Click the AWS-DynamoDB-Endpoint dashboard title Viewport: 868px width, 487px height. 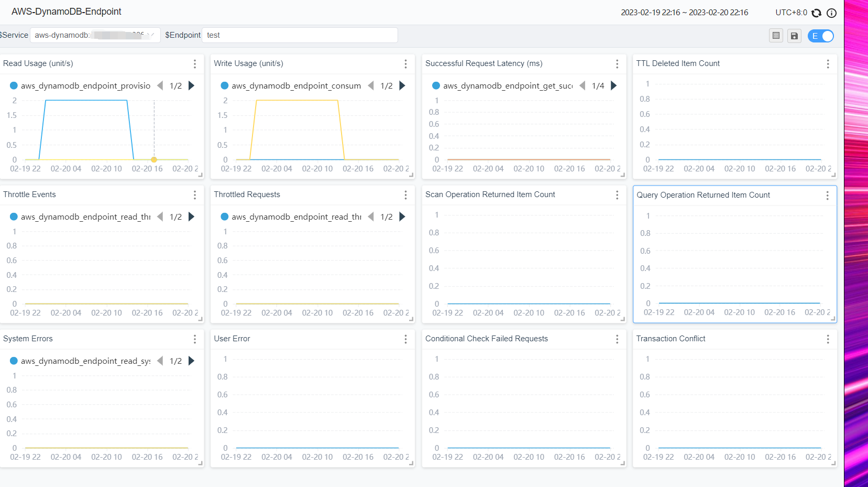click(x=67, y=12)
